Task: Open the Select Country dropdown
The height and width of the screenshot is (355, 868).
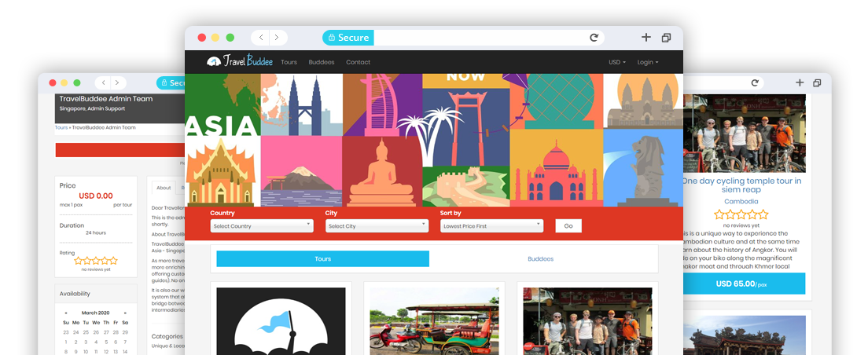Action: click(262, 225)
